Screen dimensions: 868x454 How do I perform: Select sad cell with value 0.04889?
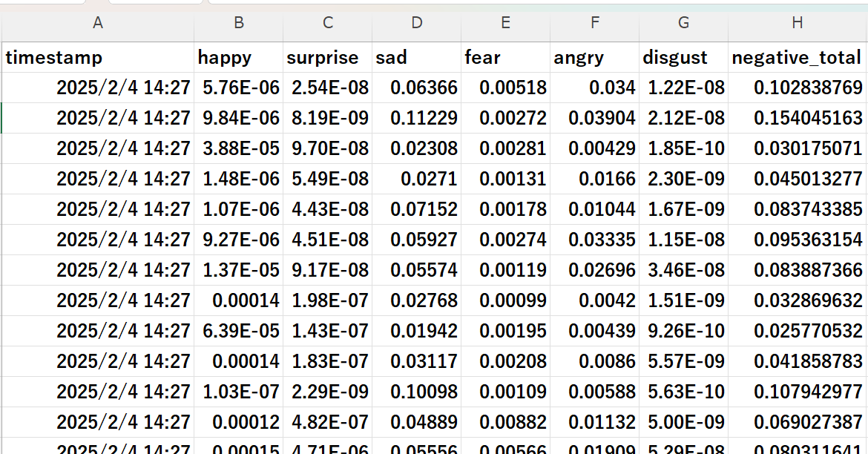click(417, 423)
